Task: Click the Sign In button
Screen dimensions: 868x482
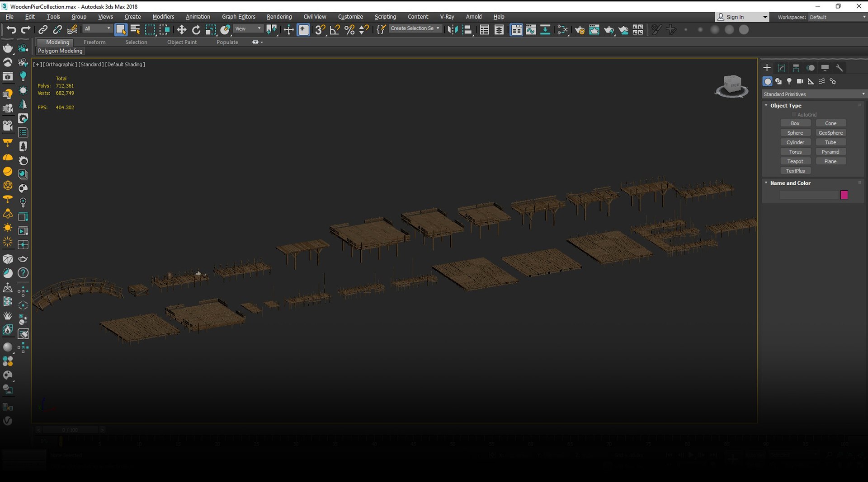Action: tap(741, 17)
